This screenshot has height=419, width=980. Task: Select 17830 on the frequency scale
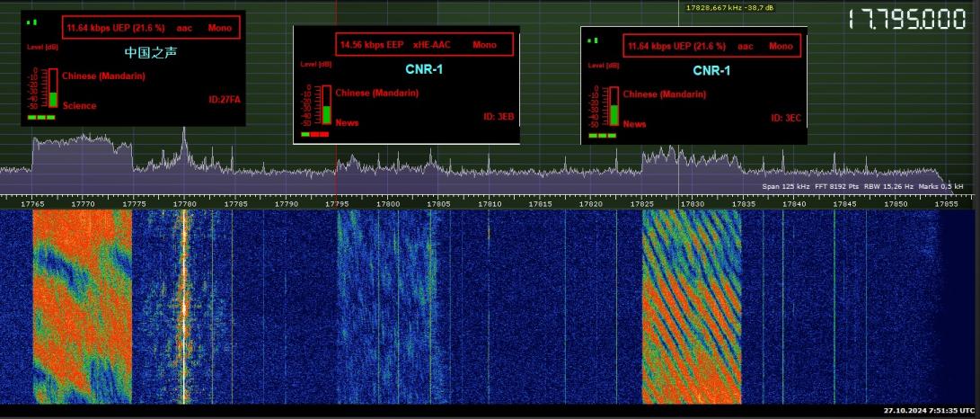pyautogui.click(x=693, y=204)
